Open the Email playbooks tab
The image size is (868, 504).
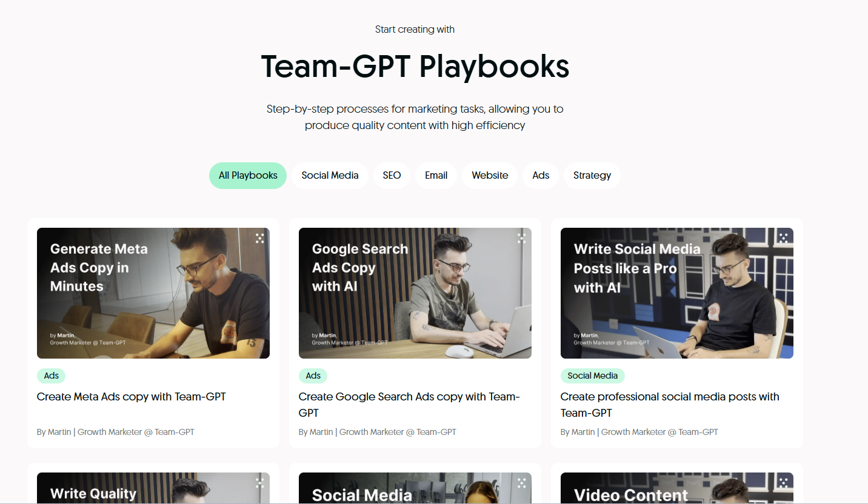coord(436,176)
